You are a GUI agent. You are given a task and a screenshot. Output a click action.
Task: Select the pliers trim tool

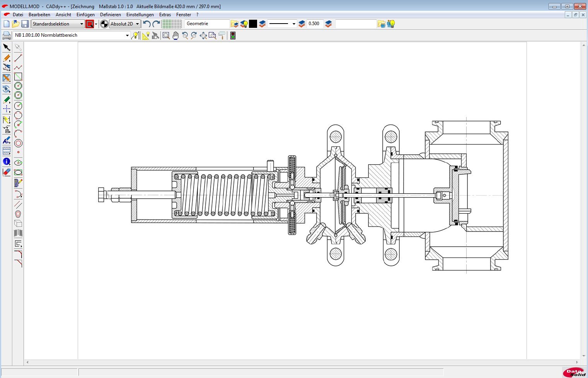pyautogui.click(x=7, y=68)
